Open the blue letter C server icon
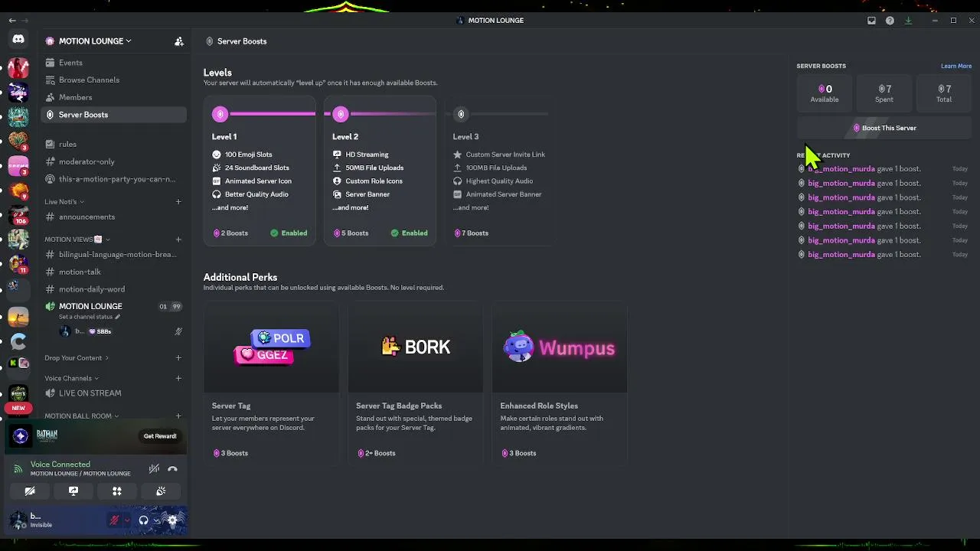Image resolution: width=980 pixels, height=551 pixels. (18, 341)
